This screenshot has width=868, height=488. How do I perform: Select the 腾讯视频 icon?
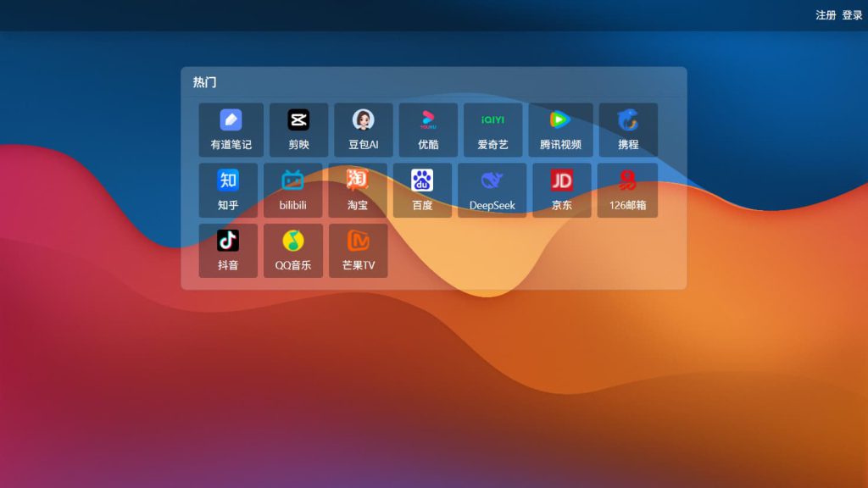(560, 121)
